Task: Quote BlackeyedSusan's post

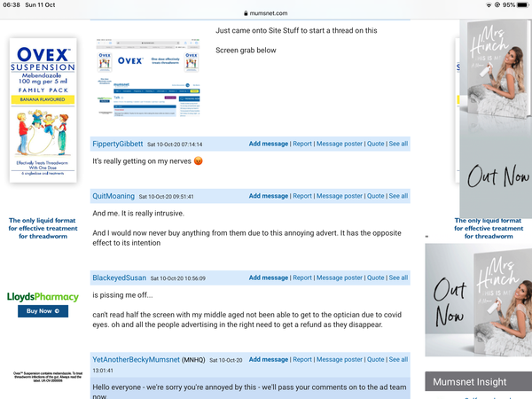Action: tap(376, 278)
